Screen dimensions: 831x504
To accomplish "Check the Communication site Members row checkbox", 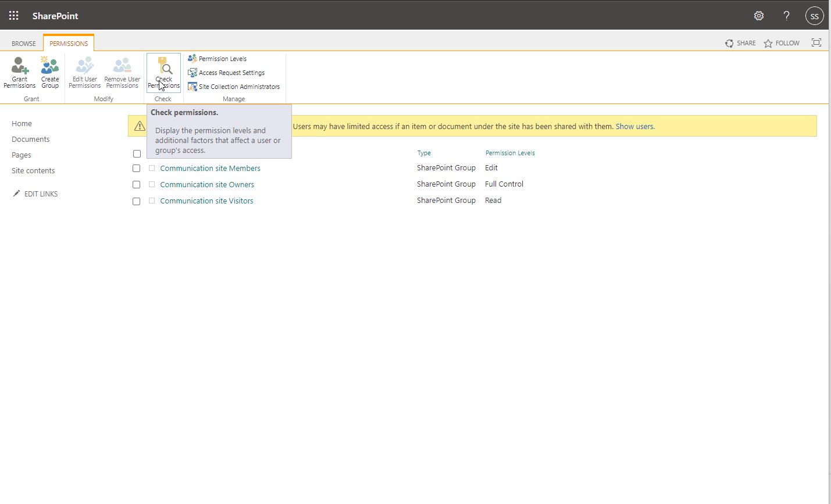I will pos(137,169).
